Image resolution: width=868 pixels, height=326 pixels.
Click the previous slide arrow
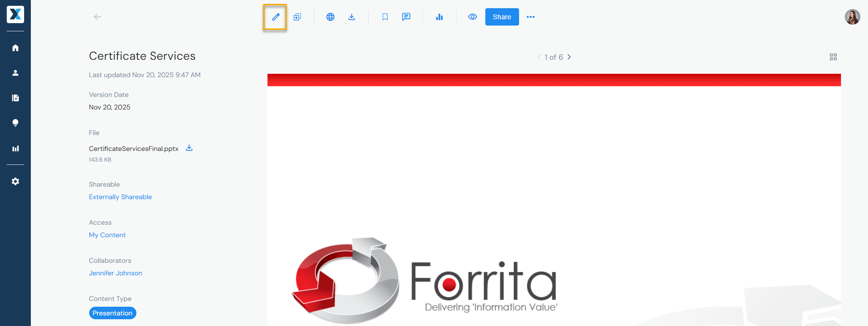[x=539, y=57]
